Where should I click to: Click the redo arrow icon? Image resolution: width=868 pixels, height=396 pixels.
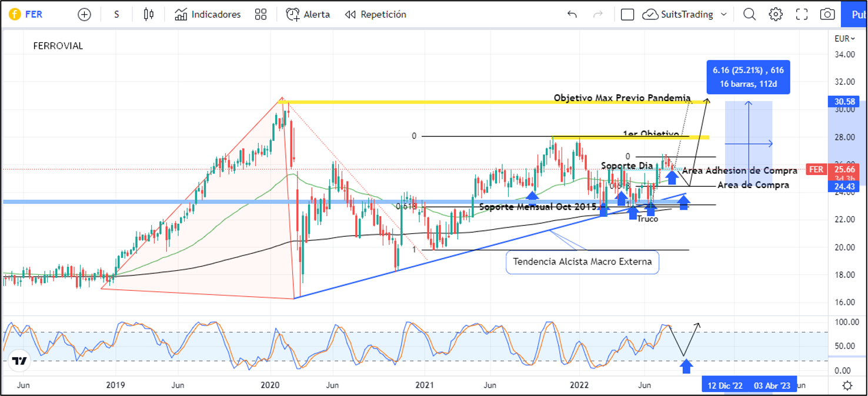coord(598,15)
